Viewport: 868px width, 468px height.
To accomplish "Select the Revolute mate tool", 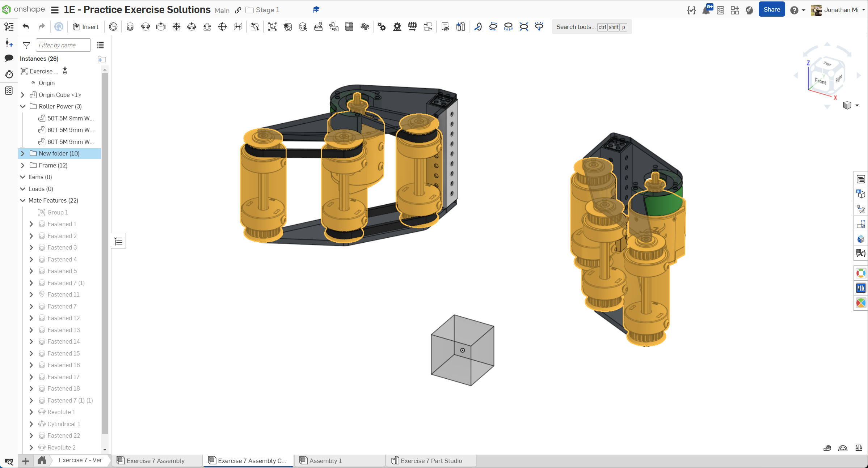I will (x=146, y=27).
